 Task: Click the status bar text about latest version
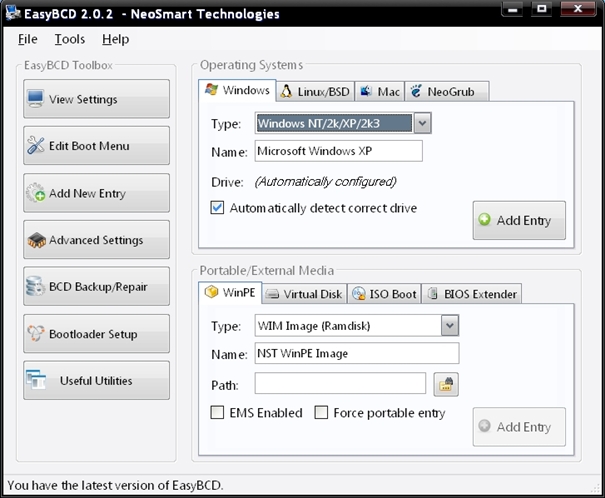tap(115, 485)
